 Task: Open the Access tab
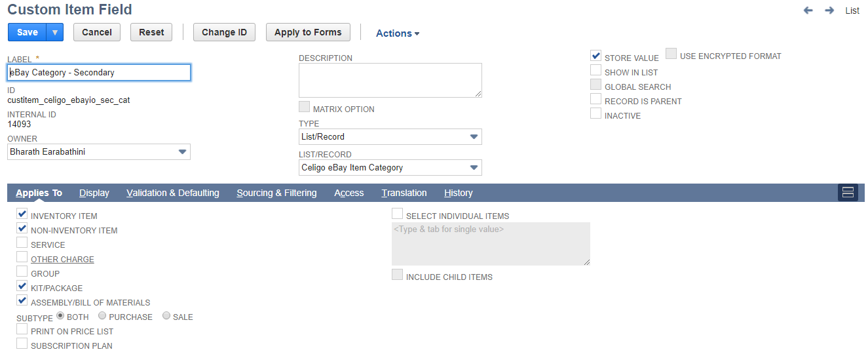click(x=349, y=193)
